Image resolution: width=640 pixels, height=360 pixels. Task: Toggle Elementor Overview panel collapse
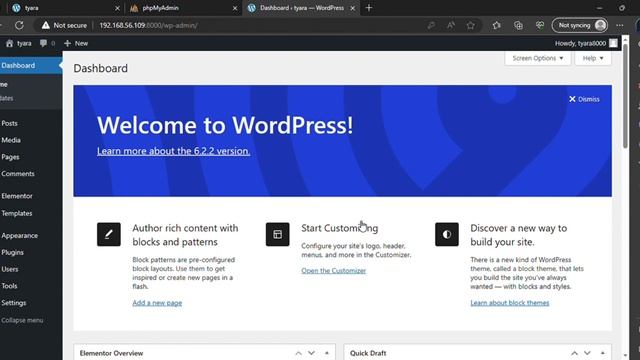click(327, 353)
